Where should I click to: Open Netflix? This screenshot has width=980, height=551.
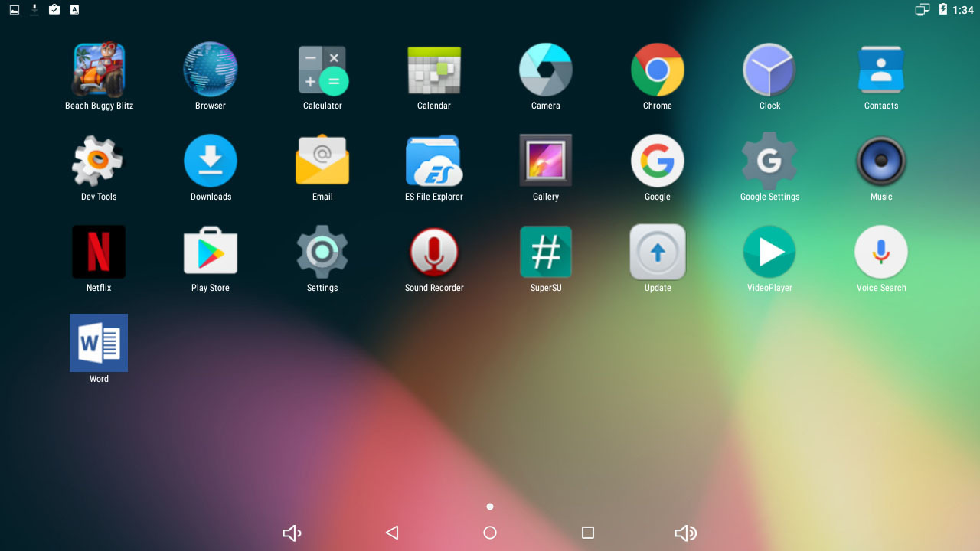click(99, 252)
